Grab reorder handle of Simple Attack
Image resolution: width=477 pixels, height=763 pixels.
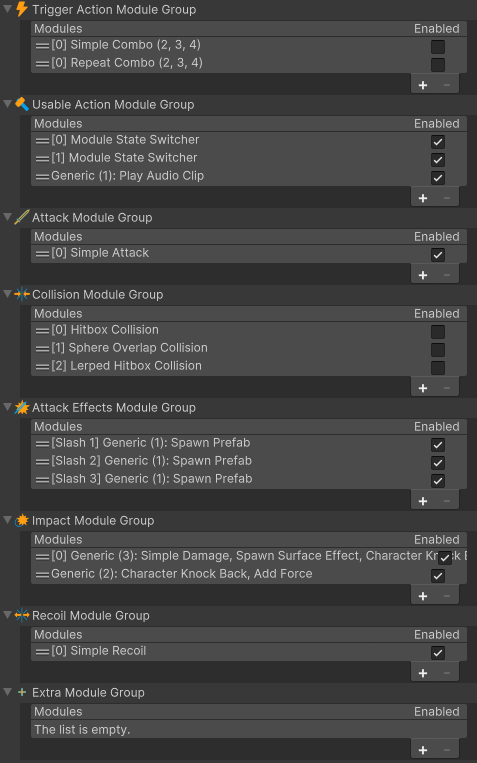[x=42, y=254]
